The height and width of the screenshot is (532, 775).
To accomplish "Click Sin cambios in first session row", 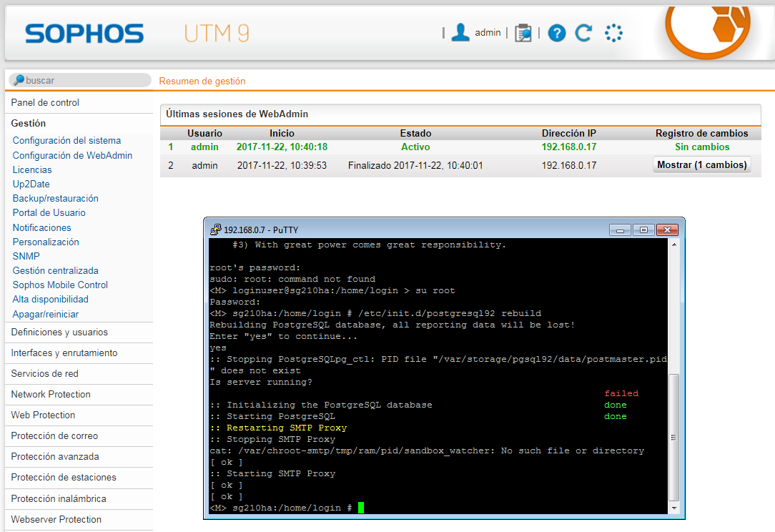I will pyautogui.click(x=702, y=147).
